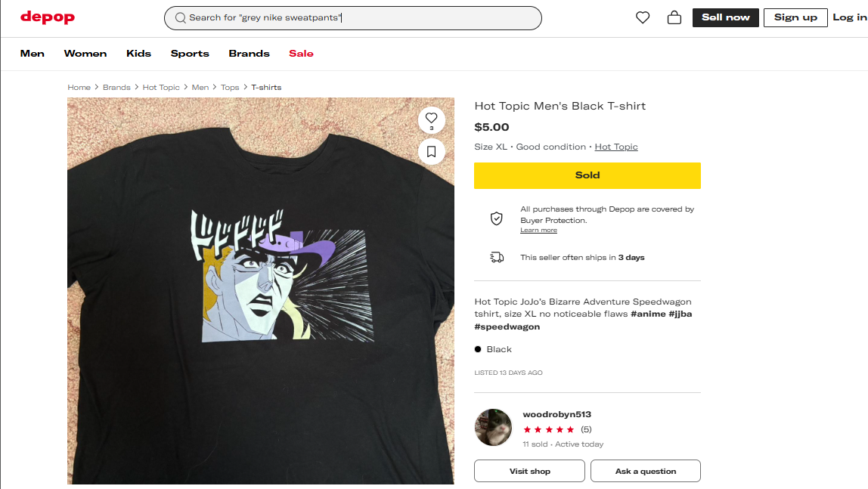
Task: Open the shopping bag icon
Action: [x=674, y=17]
